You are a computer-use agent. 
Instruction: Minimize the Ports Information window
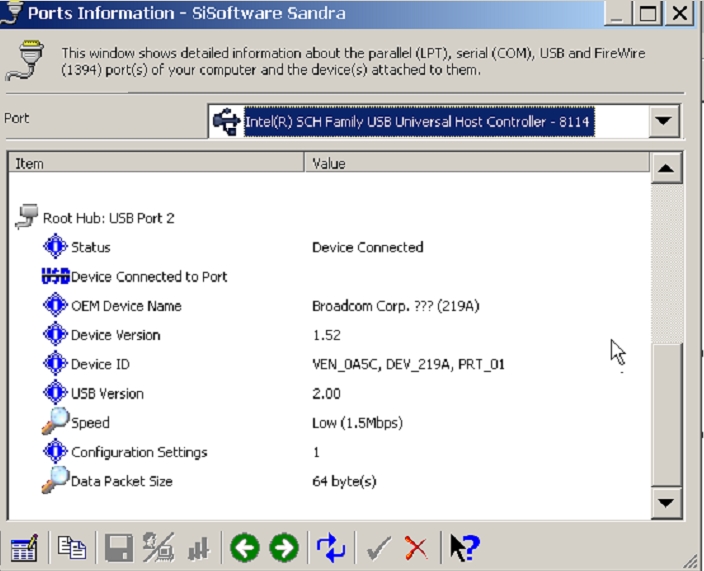617,13
